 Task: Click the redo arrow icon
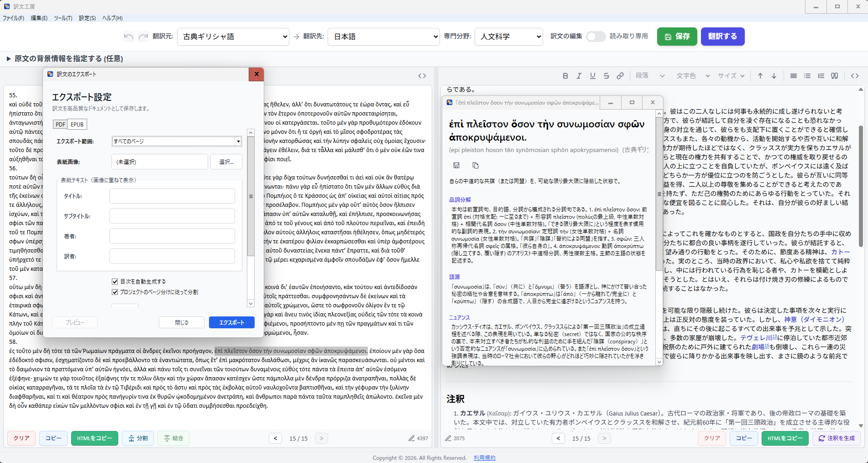click(143, 37)
